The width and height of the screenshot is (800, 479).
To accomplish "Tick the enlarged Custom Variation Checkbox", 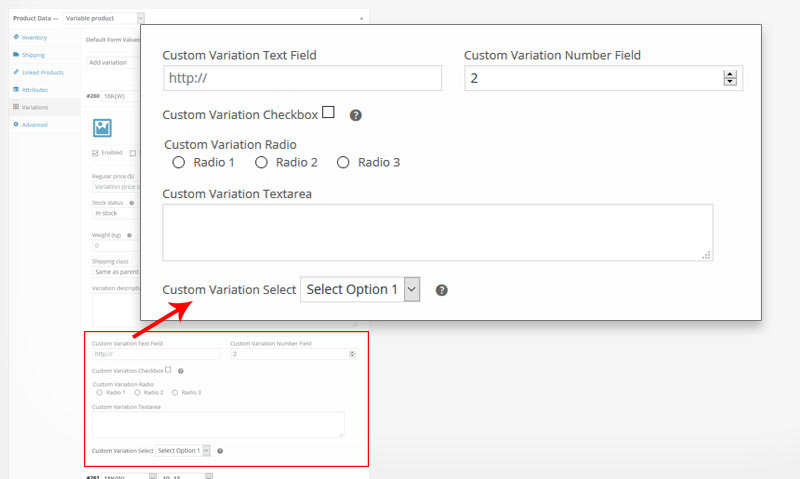I will (329, 112).
